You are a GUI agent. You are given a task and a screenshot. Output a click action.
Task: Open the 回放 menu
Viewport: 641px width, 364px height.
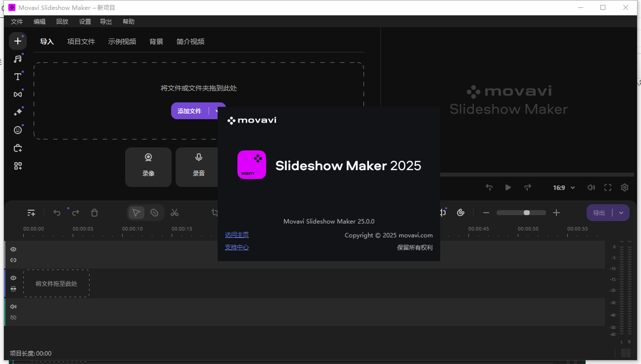click(x=62, y=22)
